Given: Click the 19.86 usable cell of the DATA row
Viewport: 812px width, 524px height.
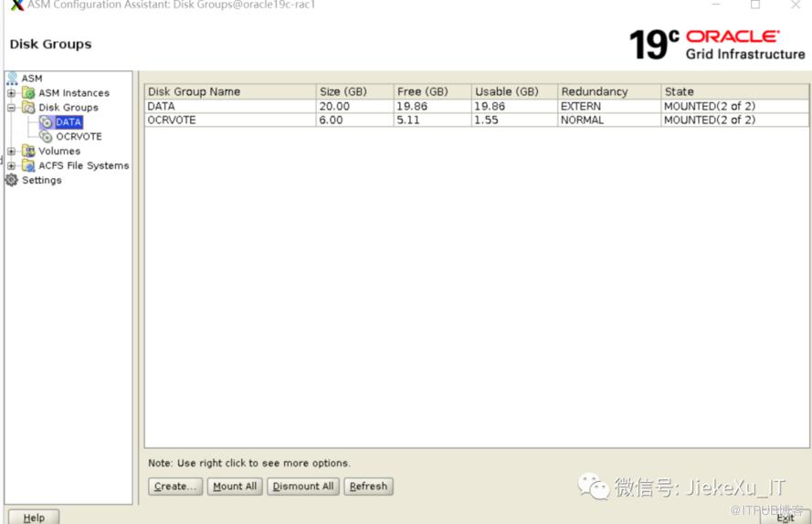Looking at the screenshot, I should (514, 106).
